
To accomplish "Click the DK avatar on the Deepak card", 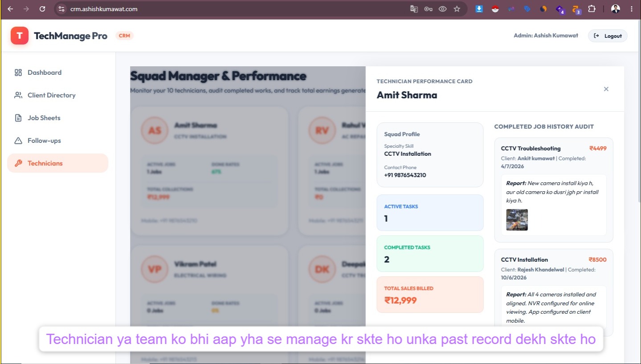I will [x=322, y=269].
